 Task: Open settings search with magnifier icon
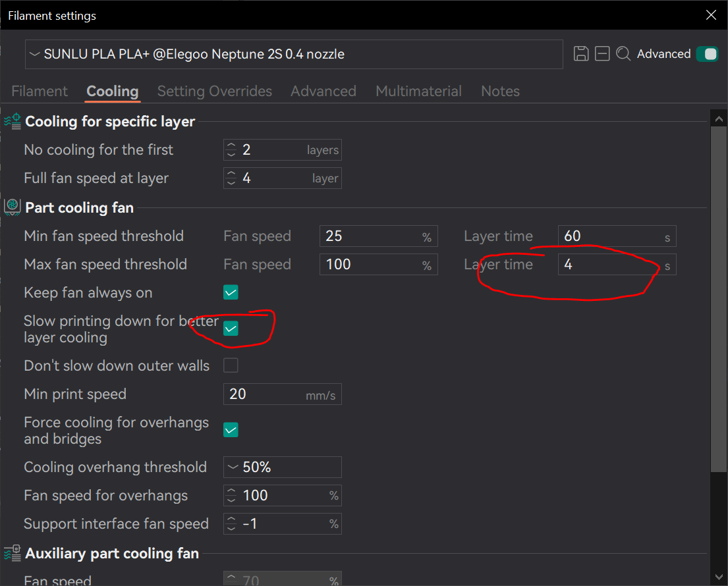pos(623,54)
